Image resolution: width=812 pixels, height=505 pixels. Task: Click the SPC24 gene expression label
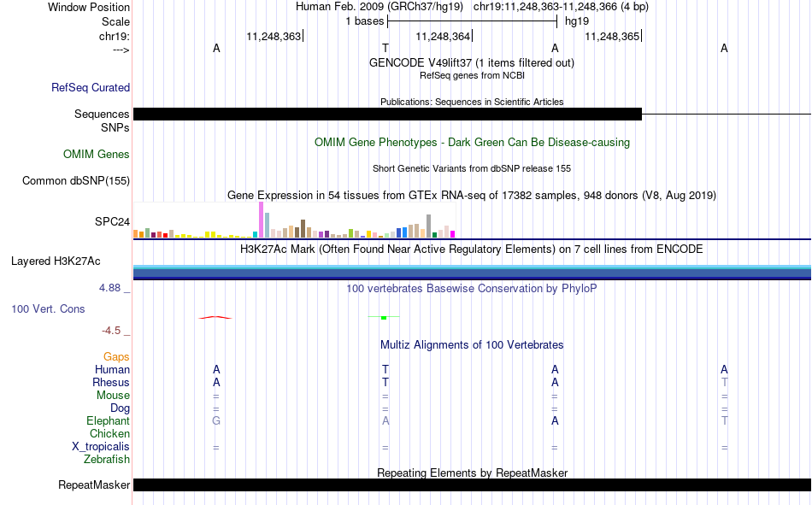(x=112, y=221)
